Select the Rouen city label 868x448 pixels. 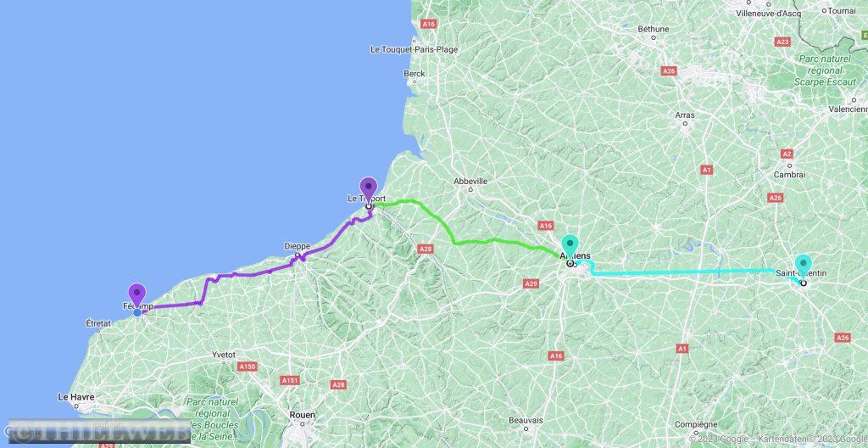point(303,415)
